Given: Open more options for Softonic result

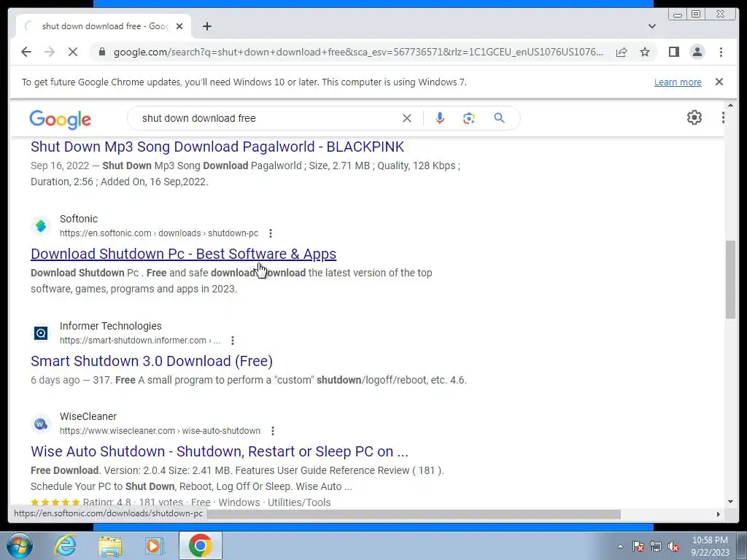Looking at the screenshot, I should [271, 233].
